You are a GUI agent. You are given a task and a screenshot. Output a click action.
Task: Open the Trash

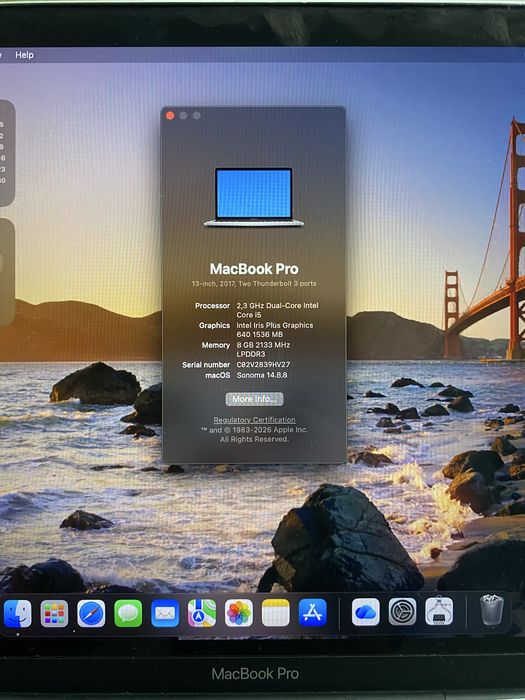coord(492,610)
